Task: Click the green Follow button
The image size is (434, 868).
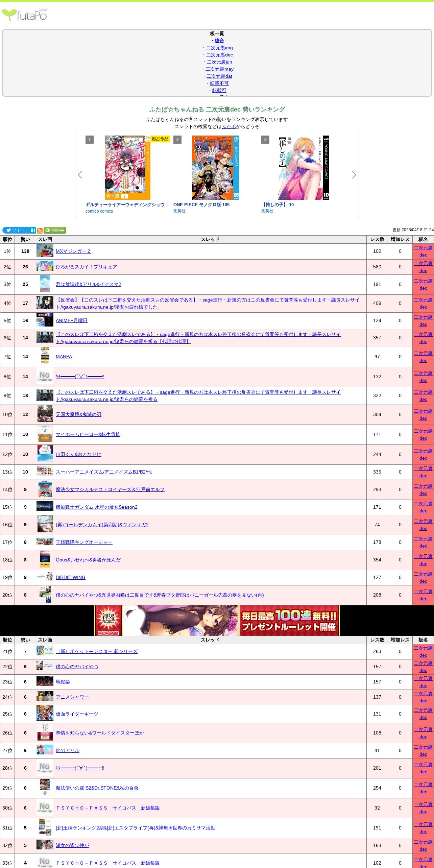Action: [x=55, y=230]
